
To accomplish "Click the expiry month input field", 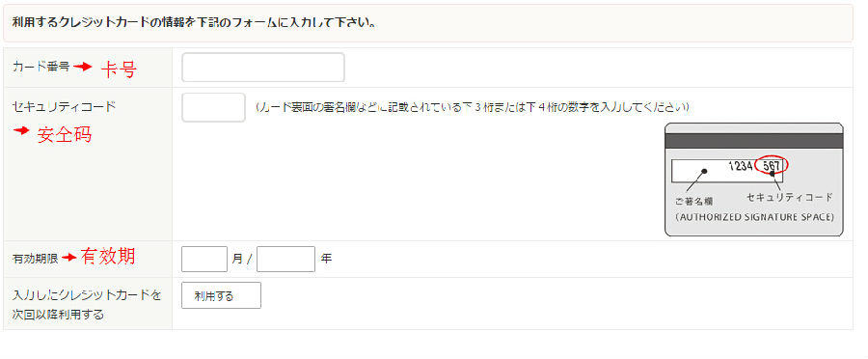I will [x=204, y=259].
